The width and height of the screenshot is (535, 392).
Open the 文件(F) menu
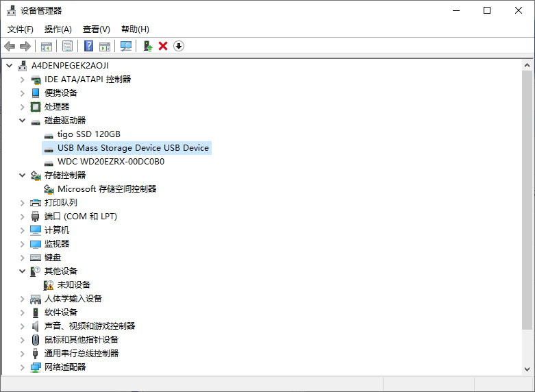point(21,29)
